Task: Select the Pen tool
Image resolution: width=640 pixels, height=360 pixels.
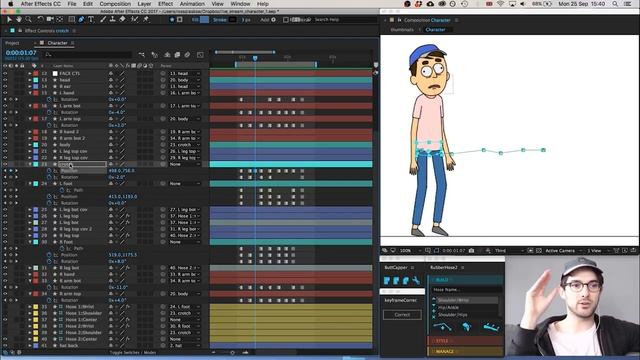Action: [x=81, y=19]
